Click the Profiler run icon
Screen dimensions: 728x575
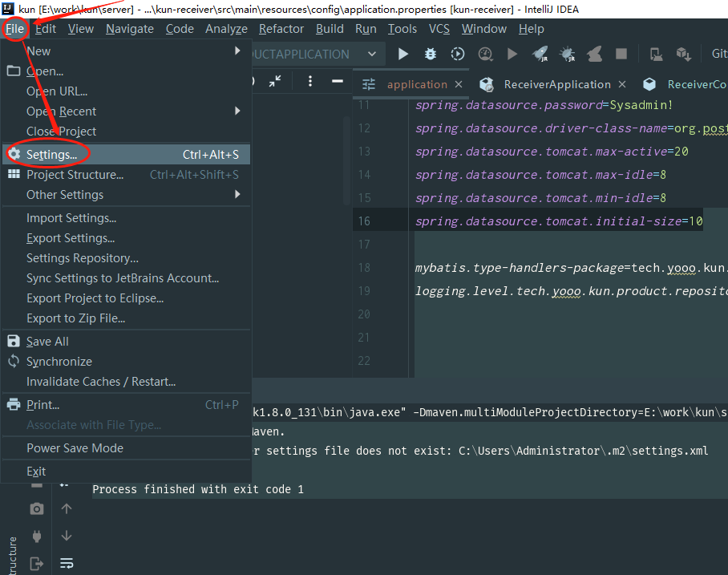tap(485, 55)
